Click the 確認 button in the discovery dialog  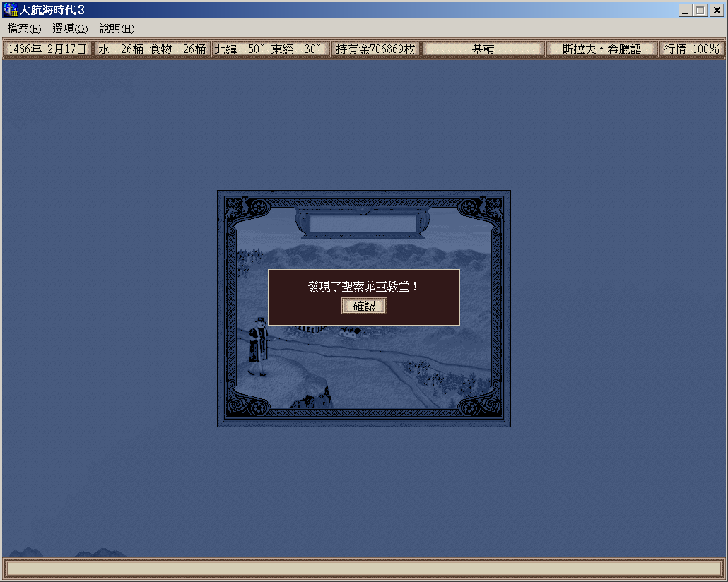coord(364,306)
